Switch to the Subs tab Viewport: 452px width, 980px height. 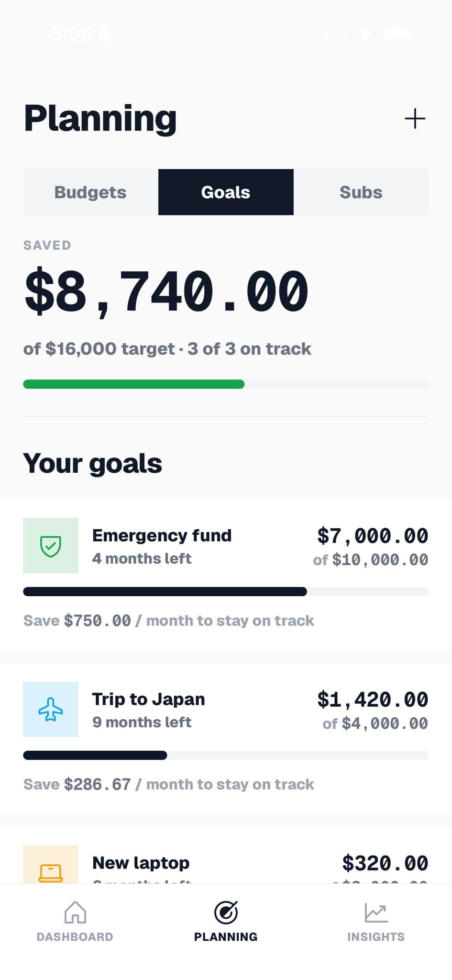[x=361, y=192]
